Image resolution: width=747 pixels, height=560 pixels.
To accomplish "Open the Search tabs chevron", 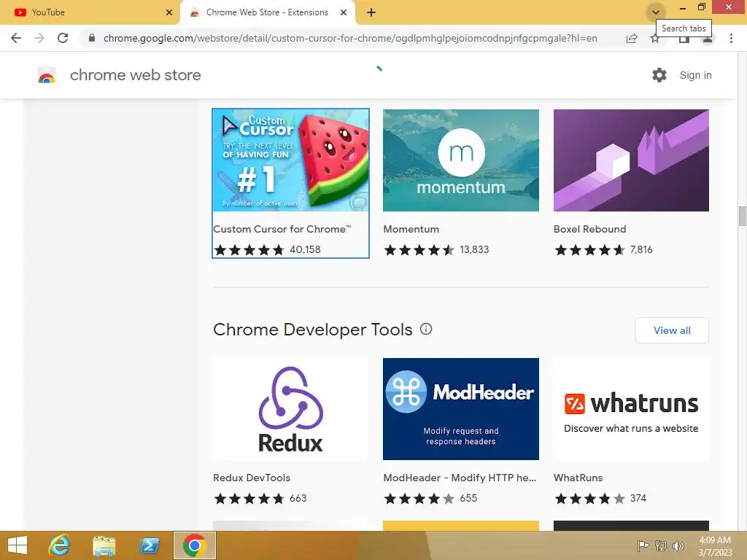I will (656, 12).
